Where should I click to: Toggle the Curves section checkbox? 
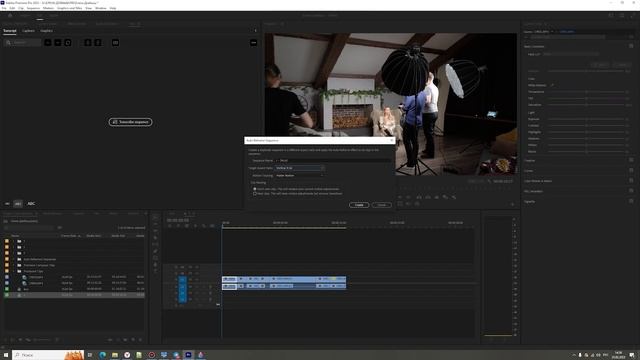[x=631, y=170]
